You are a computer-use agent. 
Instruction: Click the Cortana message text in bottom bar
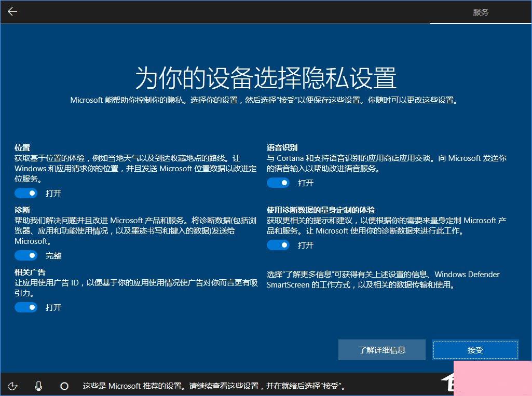(214, 386)
